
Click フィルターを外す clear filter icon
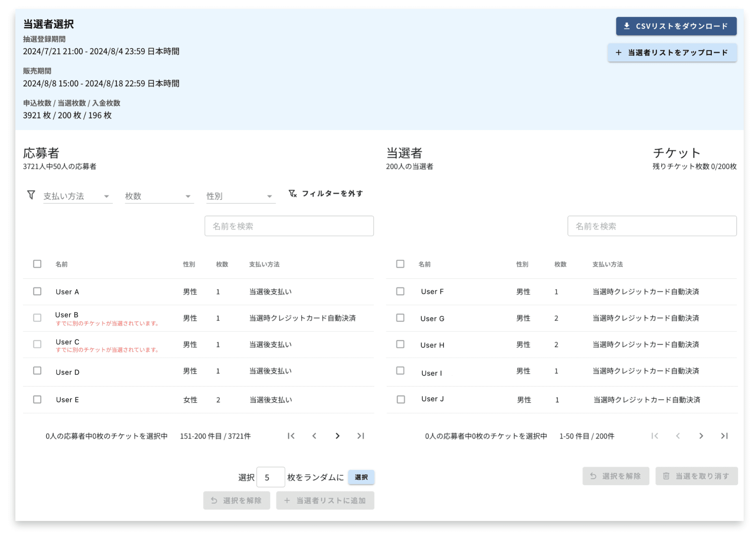pos(292,194)
